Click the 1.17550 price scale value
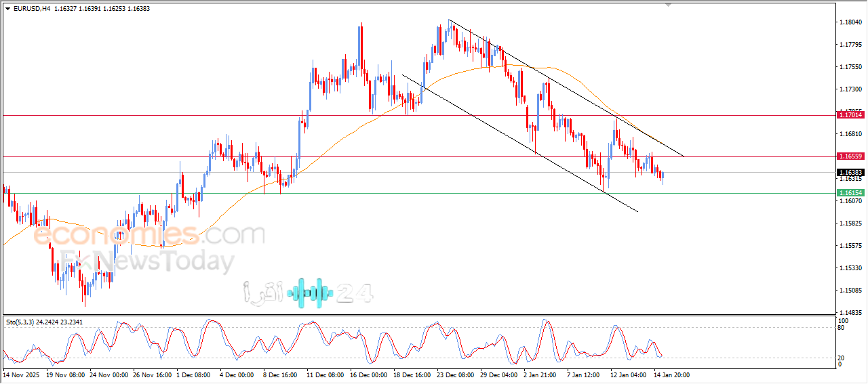 (x=850, y=67)
